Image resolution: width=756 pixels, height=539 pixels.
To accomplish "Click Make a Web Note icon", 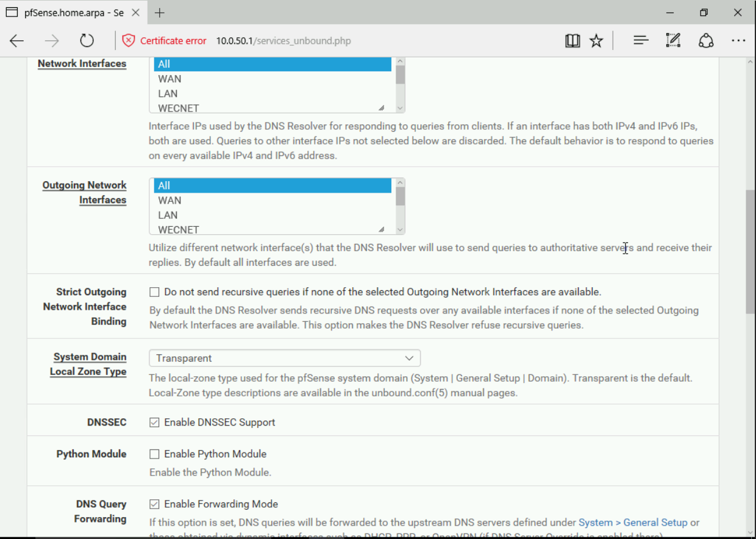I will click(x=673, y=41).
